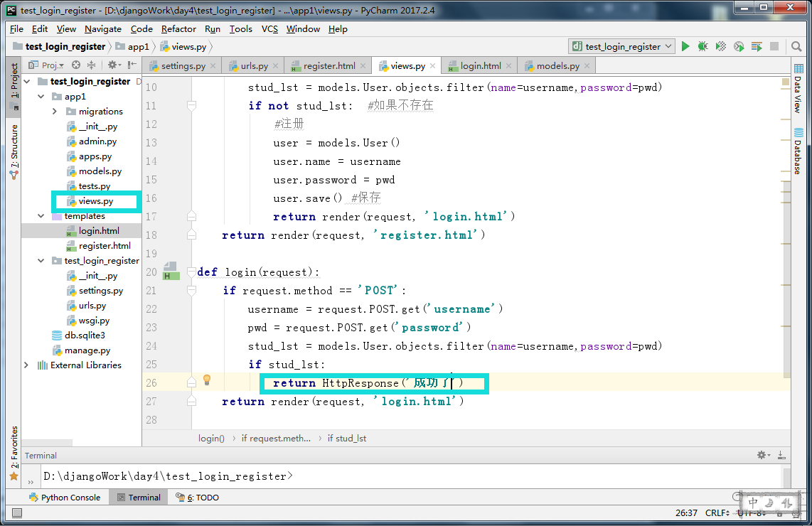Image resolution: width=812 pixels, height=526 pixels.
Task: Select the Terminal tab at bottom
Action: coord(139,498)
